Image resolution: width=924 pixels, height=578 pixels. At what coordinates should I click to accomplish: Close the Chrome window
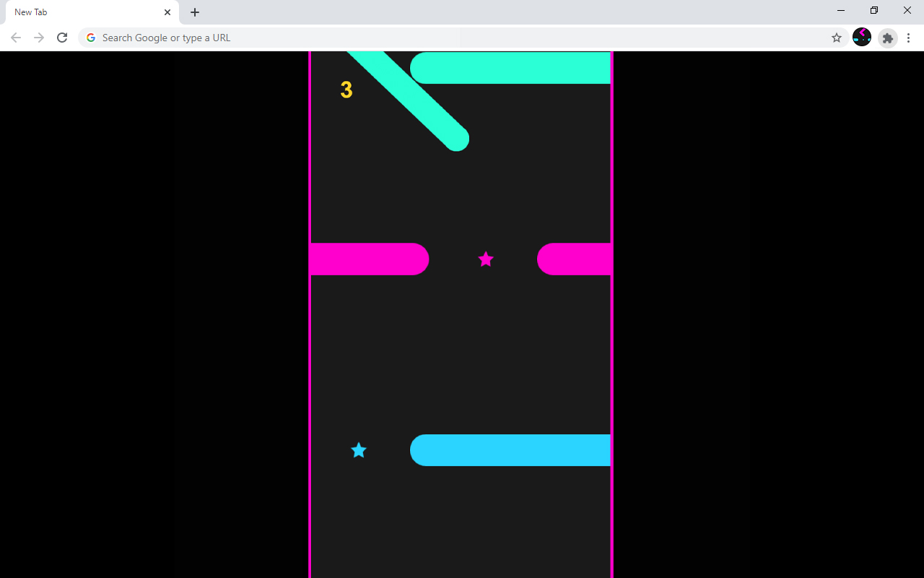click(907, 10)
